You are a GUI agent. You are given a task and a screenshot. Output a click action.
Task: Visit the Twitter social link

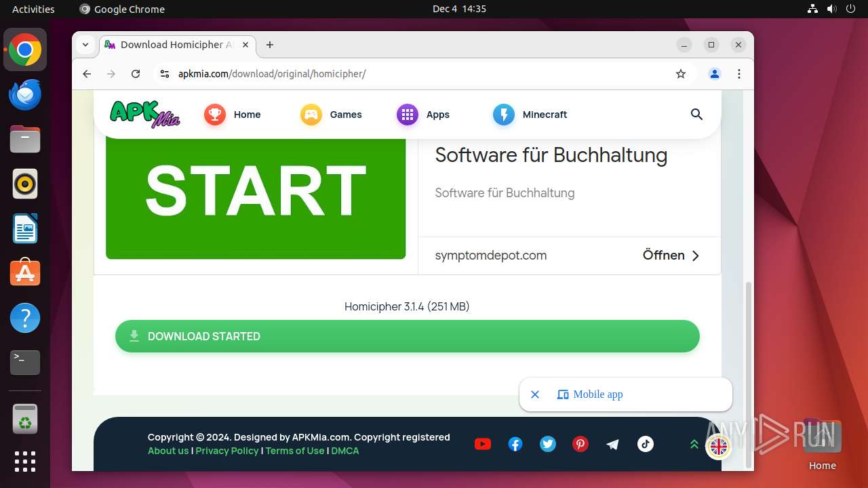coord(548,444)
